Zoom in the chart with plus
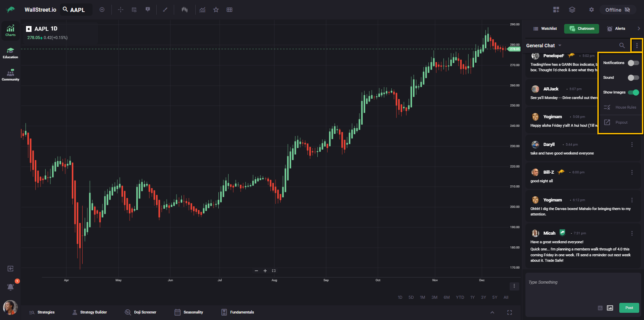This screenshot has width=644, height=320. click(265, 271)
